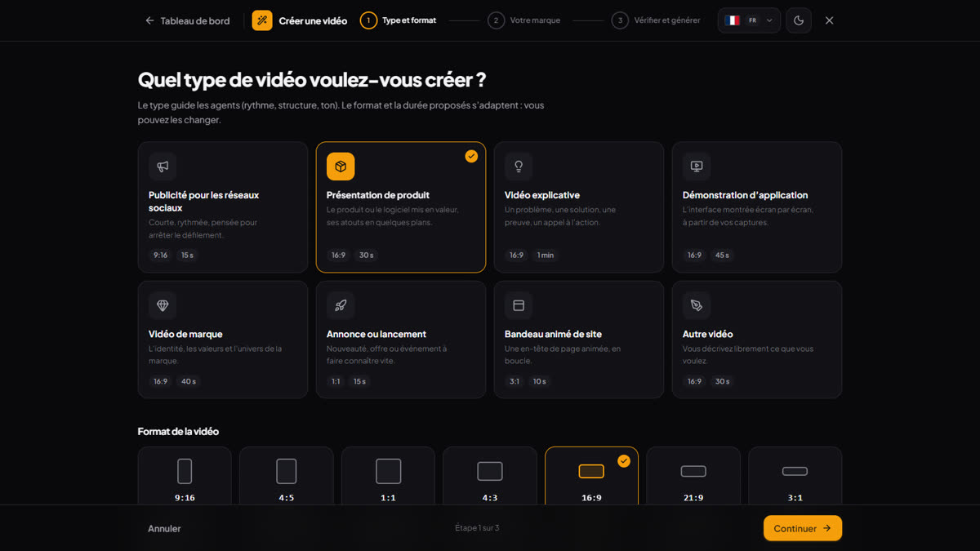Click 30 s badge on Présentation de produit
This screenshot has width=980, height=551.
click(366, 256)
